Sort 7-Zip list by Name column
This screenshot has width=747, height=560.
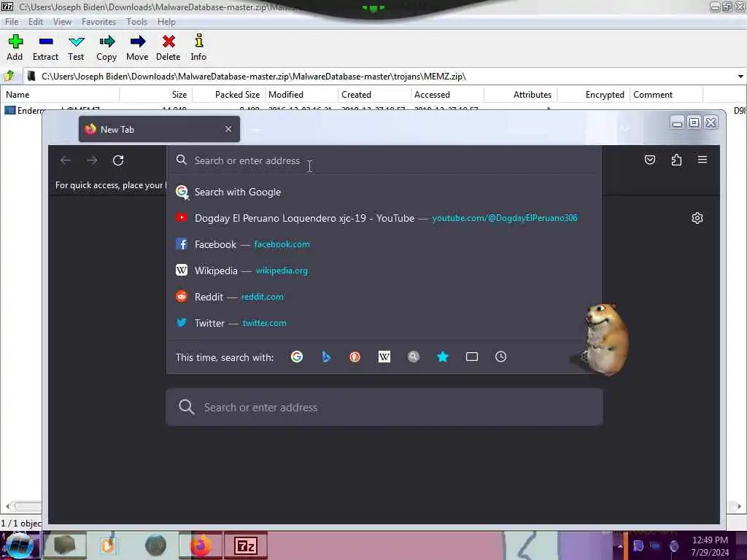tap(60, 95)
